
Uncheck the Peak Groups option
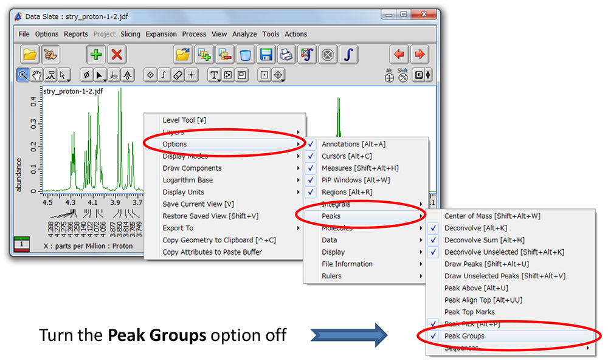click(x=465, y=336)
